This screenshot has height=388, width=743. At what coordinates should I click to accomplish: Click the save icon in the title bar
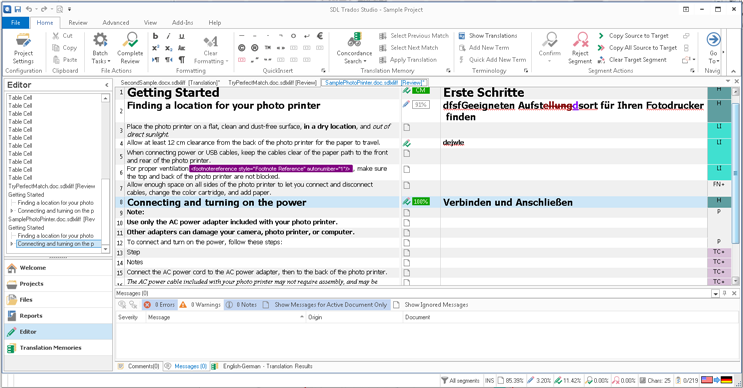(x=18, y=9)
